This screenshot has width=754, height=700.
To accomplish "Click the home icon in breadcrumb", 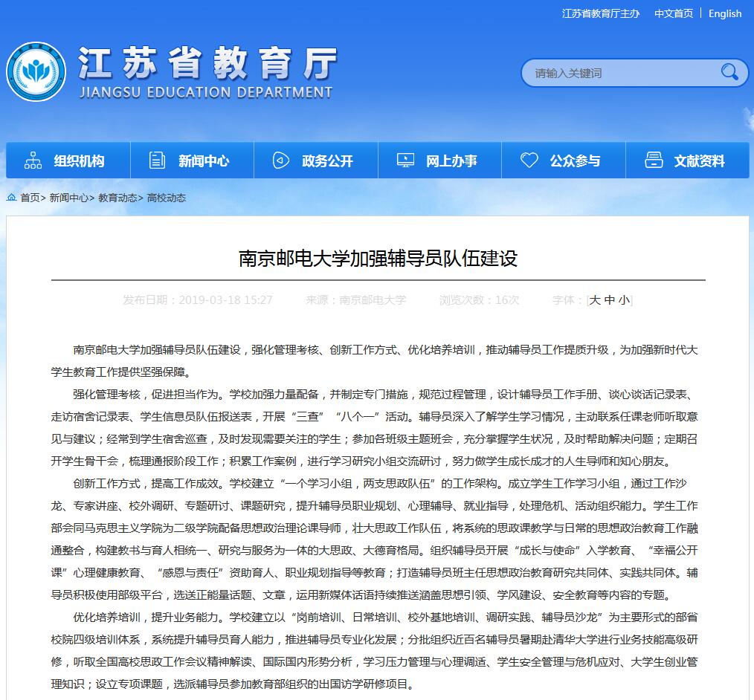I will tap(12, 198).
